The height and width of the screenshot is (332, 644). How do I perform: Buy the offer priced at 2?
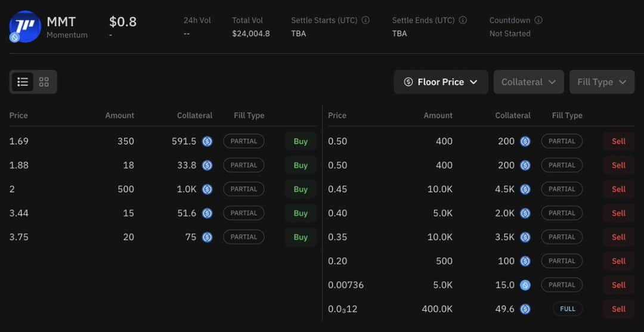pos(301,189)
